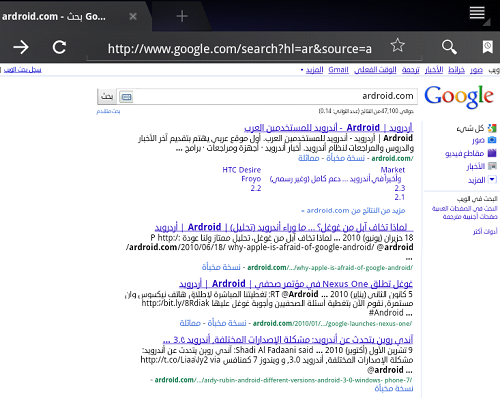Open the why Apple fears Google result title
Screen dimensions: 500x398
tap(284, 227)
